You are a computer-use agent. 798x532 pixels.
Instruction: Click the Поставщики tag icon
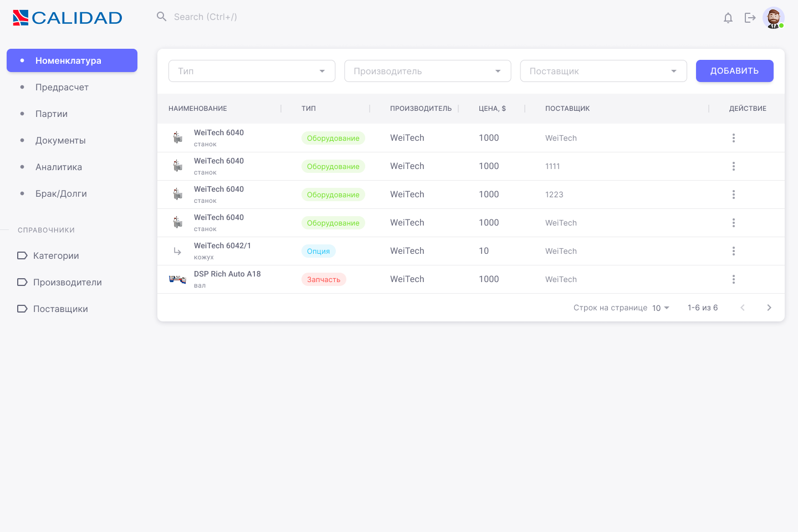pos(22,309)
